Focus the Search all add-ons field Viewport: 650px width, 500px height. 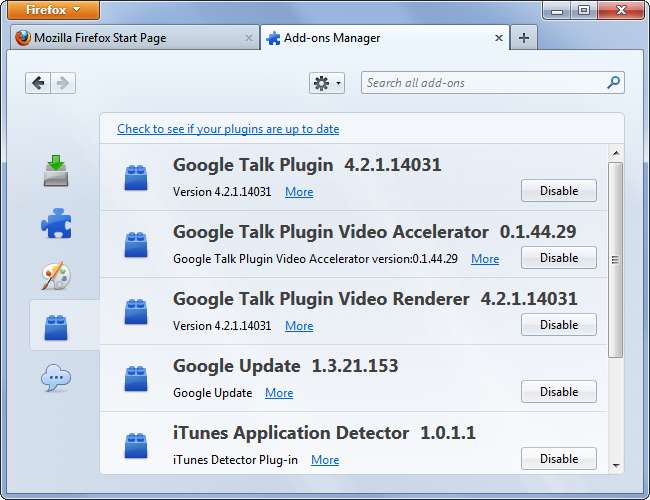[x=484, y=83]
